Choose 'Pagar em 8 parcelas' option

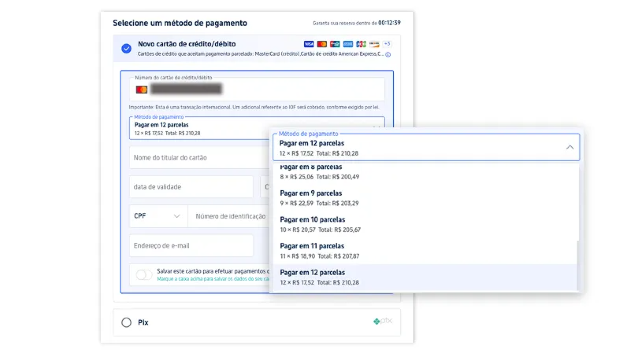(425, 172)
